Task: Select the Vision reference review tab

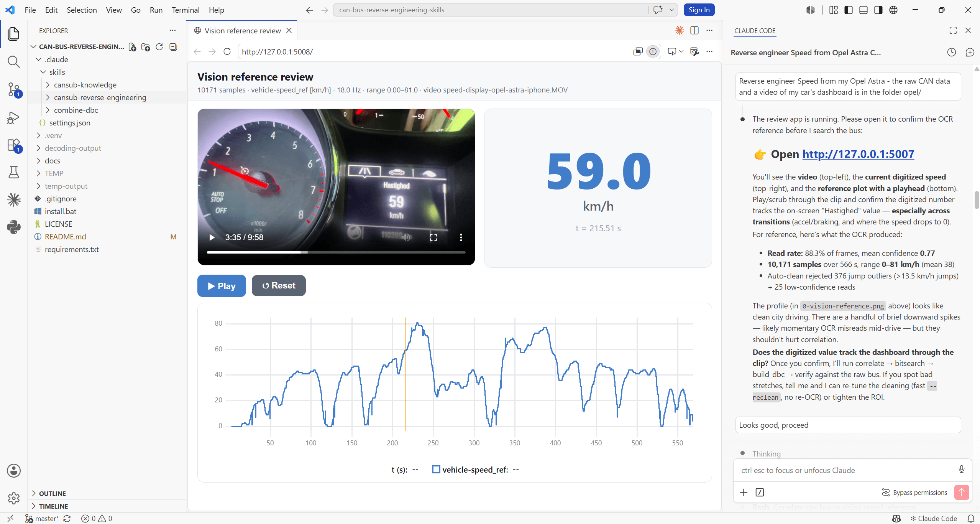Action: click(242, 30)
